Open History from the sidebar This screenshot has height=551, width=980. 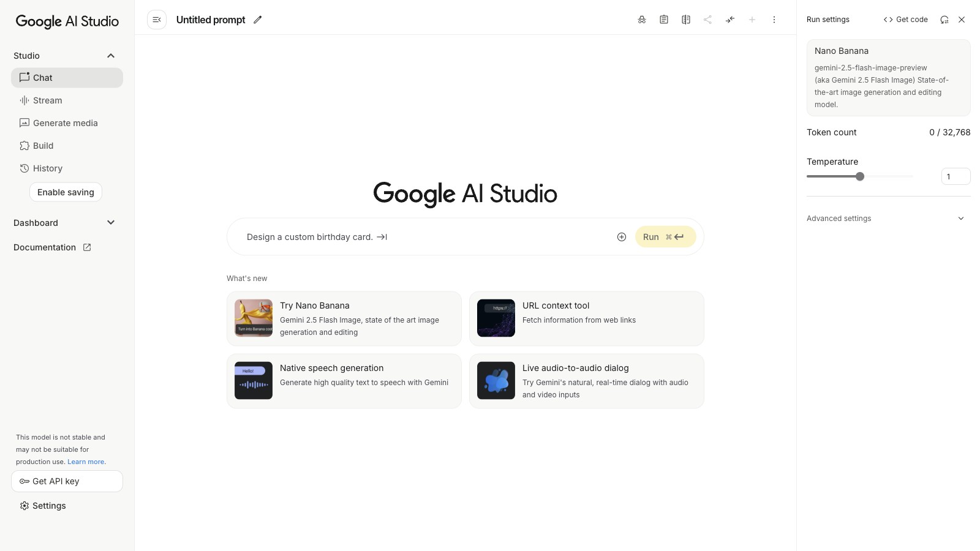(48, 168)
